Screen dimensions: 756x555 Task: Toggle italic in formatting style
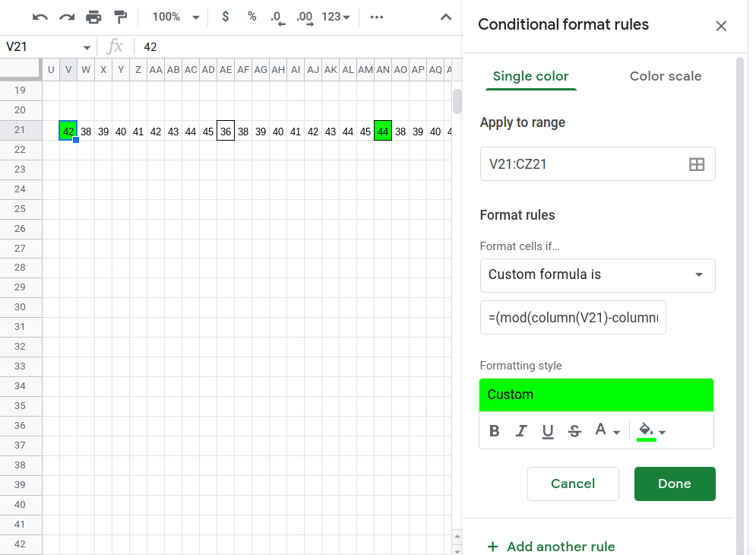coord(521,431)
